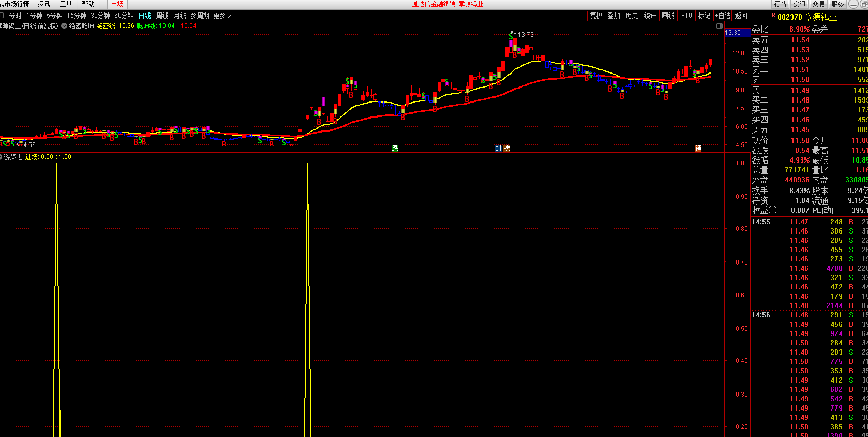The width and height of the screenshot is (868, 437).
Task: Click the 外盘 value 440936
Action: (797, 180)
